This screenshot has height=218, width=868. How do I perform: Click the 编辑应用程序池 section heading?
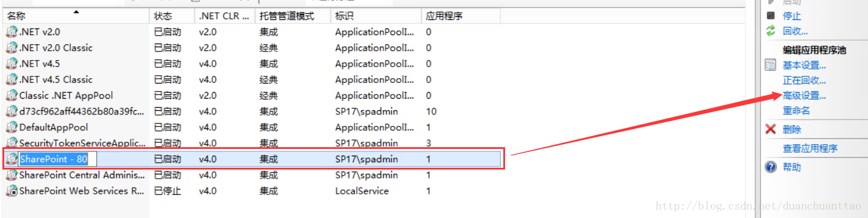pos(814,50)
